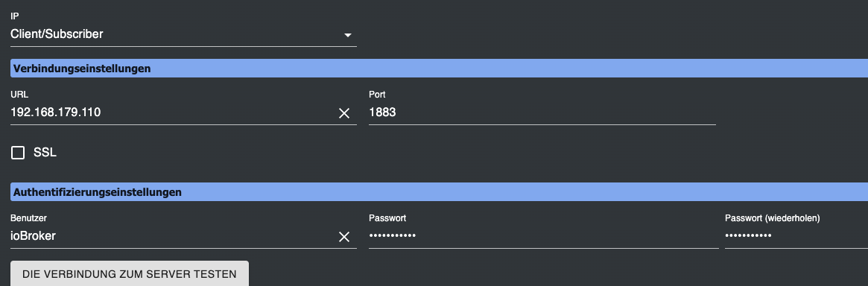Clear the URL field with the X icon
868x286 pixels.
(343, 113)
